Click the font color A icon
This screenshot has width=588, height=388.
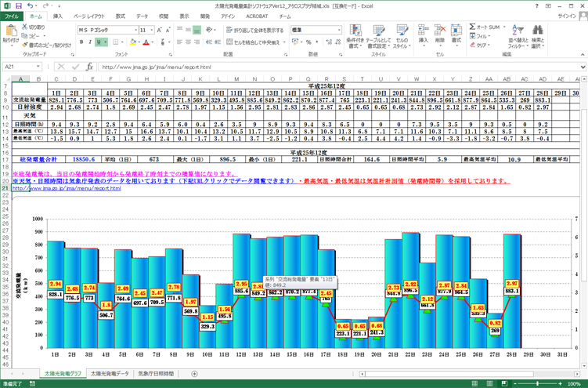pyautogui.click(x=146, y=42)
